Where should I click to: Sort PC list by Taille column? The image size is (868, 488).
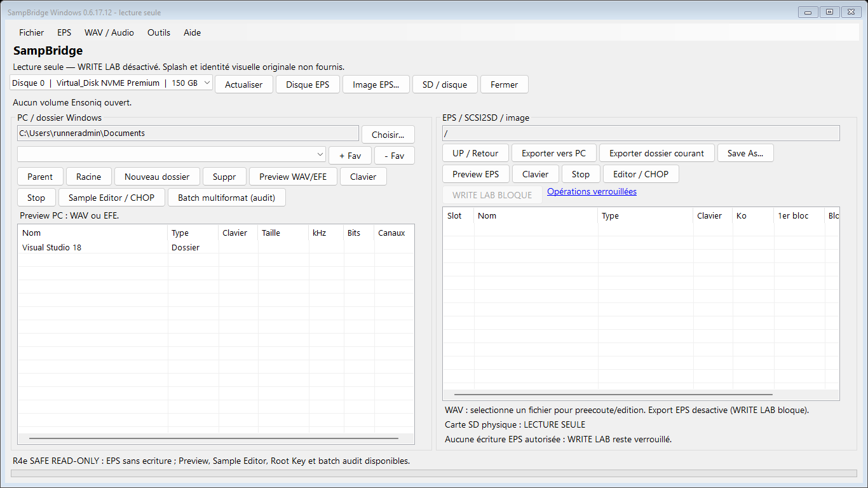[283, 233]
